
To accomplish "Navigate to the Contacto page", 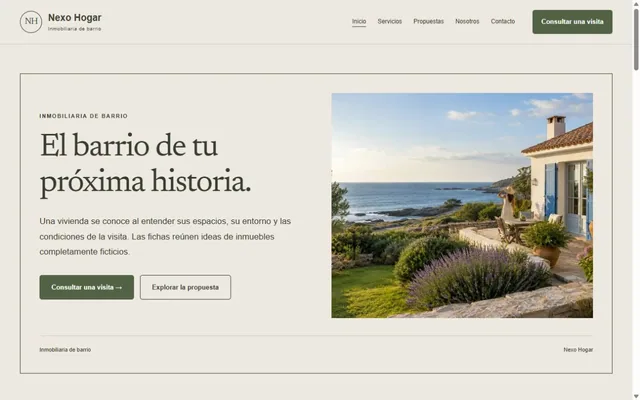I will (503, 21).
